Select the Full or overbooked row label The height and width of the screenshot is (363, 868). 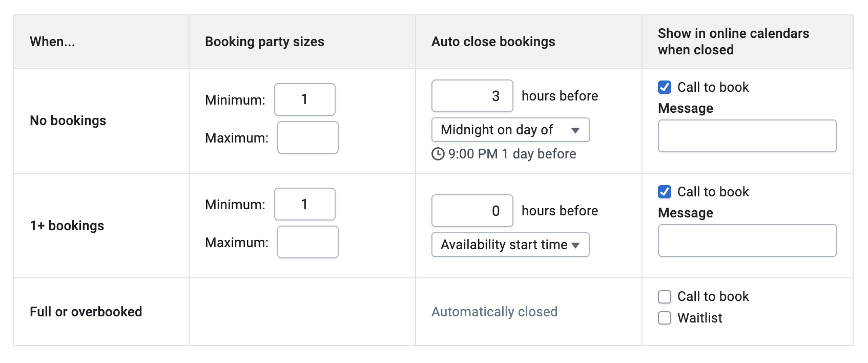click(x=86, y=312)
